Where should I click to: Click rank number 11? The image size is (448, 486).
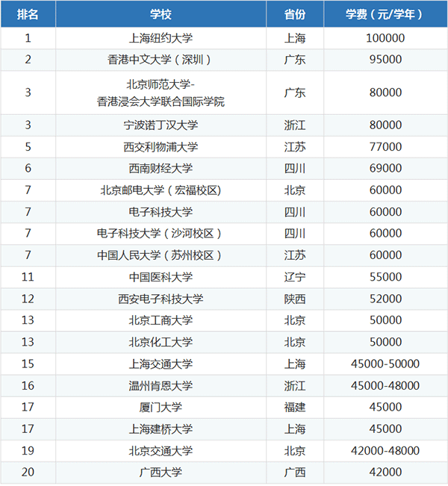click(28, 277)
